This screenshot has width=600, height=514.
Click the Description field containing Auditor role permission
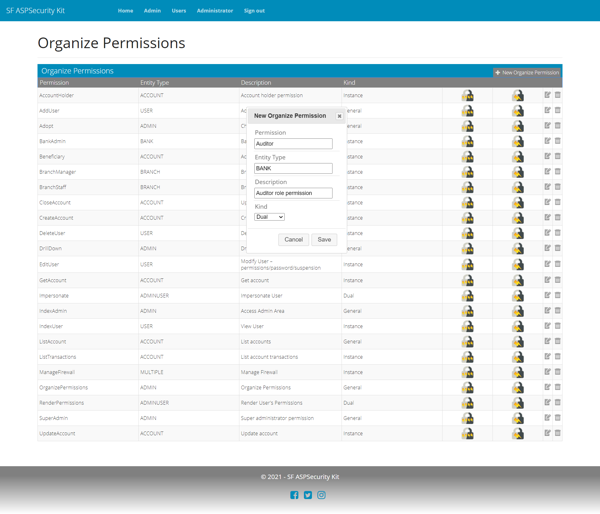pos(293,193)
